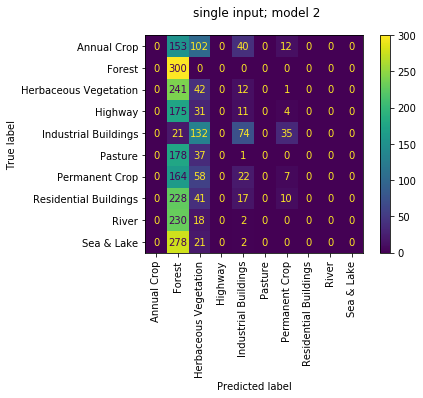
Task: Click the cell showing 102 in Annual Crop row
Action: point(200,46)
